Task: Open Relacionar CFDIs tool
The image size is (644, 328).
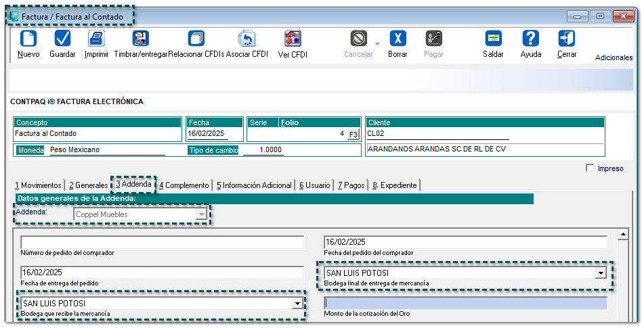Action: [196, 39]
